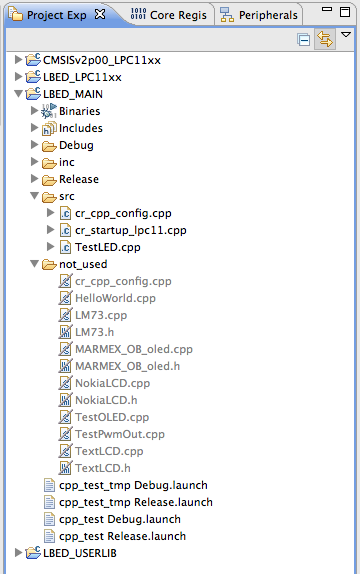Click the CMSISv2p00_LPC11xx project folder icon
Image resolution: width=360 pixels, height=574 pixels.
pyautogui.click(x=33, y=59)
